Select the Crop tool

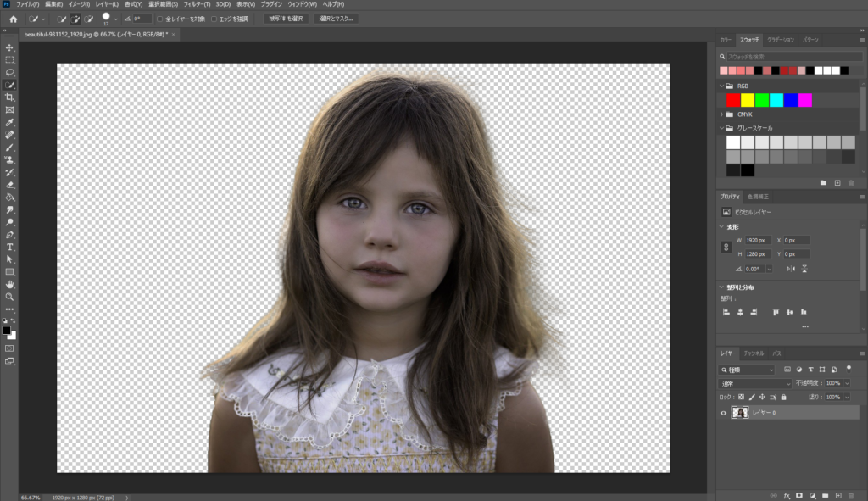[9, 96]
